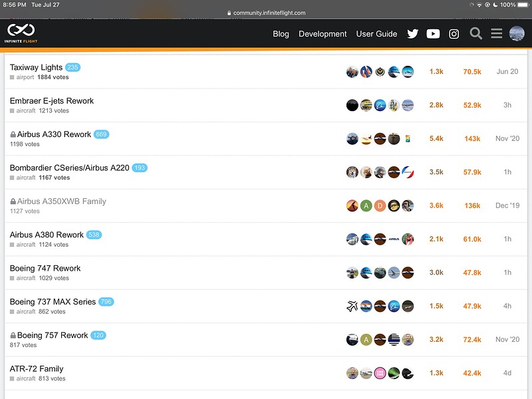Click striped flag avatar in Boeing 757 row

coord(394,340)
